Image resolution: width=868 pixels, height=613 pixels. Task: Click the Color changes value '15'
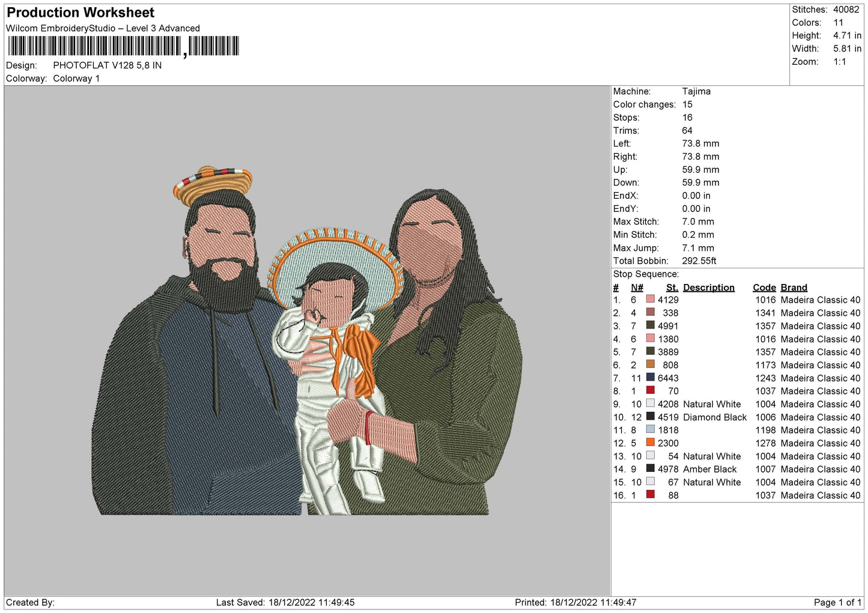[687, 104]
